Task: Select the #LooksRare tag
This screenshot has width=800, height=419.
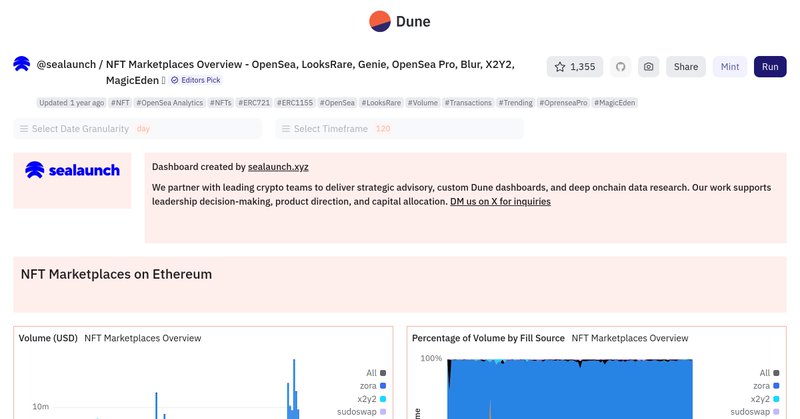Action: (x=381, y=103)
